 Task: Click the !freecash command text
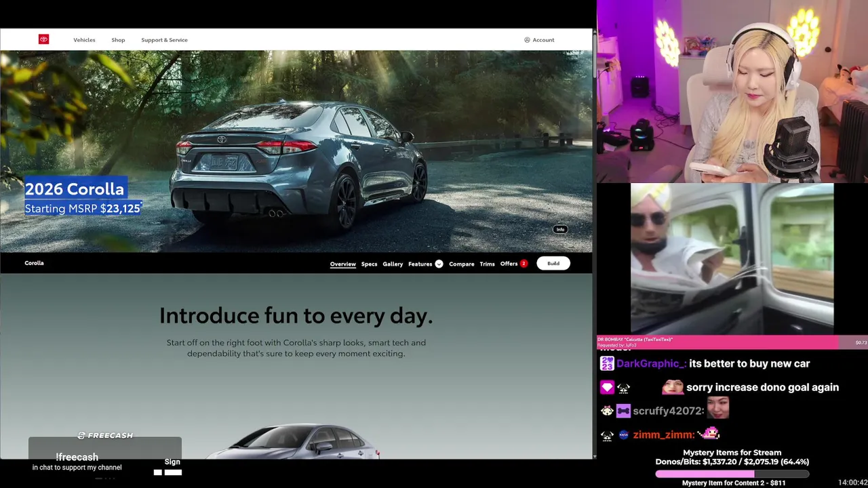click(x=77, y=457)
